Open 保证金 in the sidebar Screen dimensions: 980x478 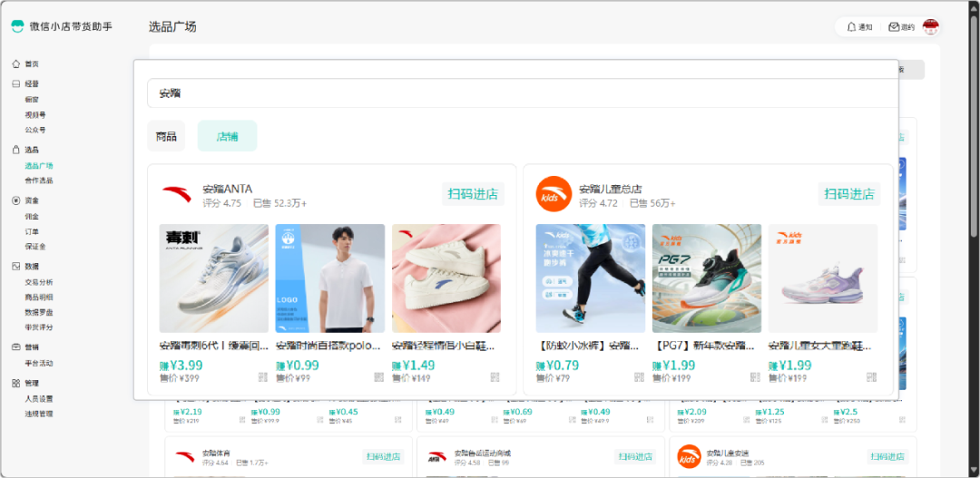click(35, 246)
